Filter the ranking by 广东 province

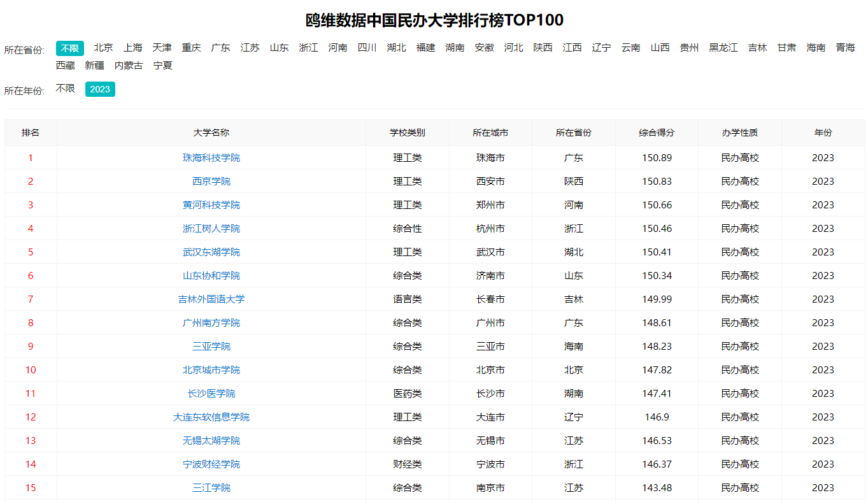pyautogui.click(x=220, y=48)
